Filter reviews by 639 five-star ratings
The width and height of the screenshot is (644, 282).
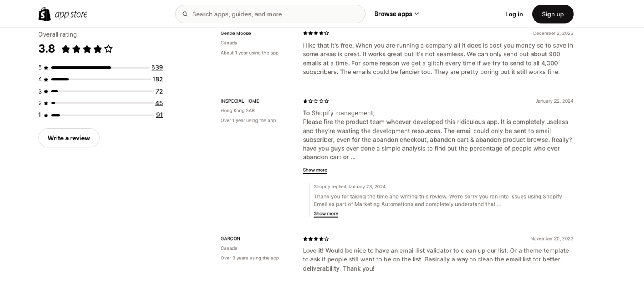pyautogui.click(x=157, y=67)
